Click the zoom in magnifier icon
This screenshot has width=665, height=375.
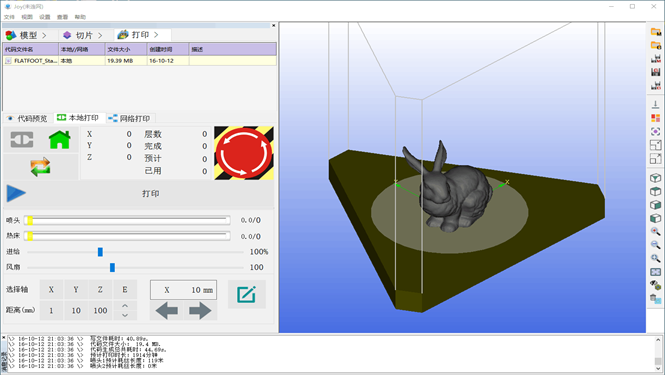655,232
